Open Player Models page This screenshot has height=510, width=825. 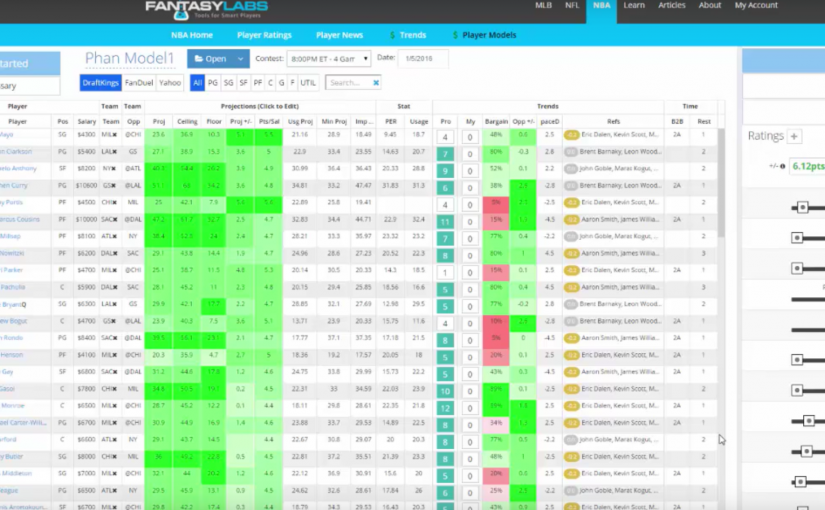click(489, 35)
